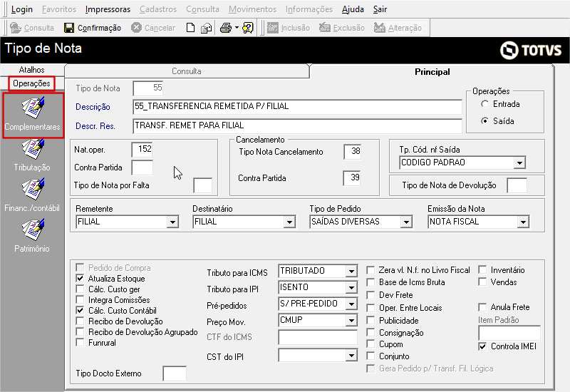This screenshot has width=570, height=392.
Task: Enable the Integra Comissões checkbox
Action: pyautogui.click(x=80, y=300)
